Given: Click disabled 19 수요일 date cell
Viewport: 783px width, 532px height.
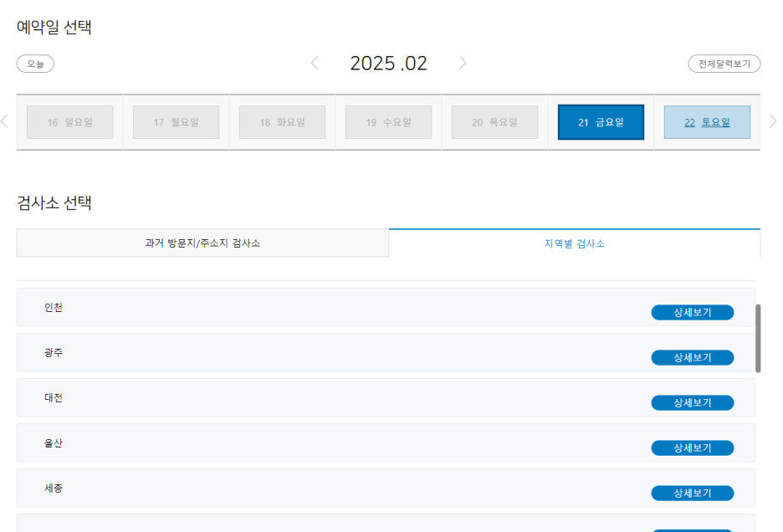Looking at the screenshot, I should (388, 122).
